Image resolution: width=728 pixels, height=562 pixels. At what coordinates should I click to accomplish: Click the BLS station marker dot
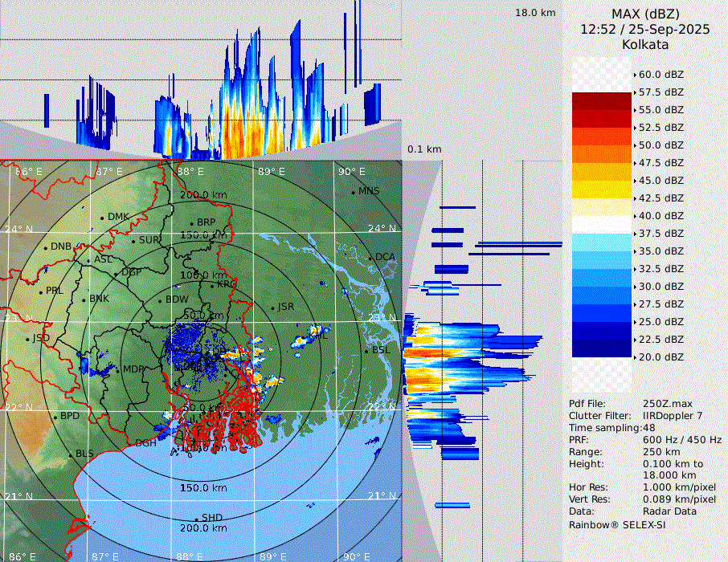[71, 455]
